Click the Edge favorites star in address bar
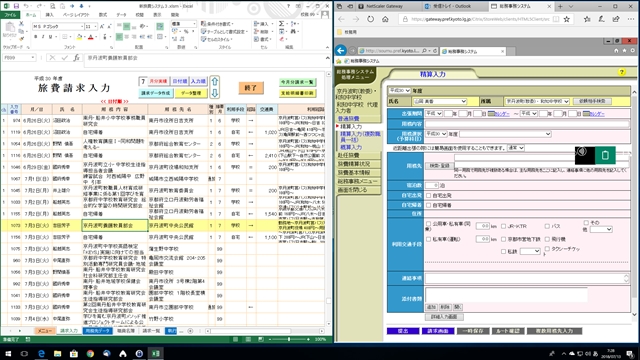Image resolution: width=640 pixels, height=360 pixels. [567, 19]
